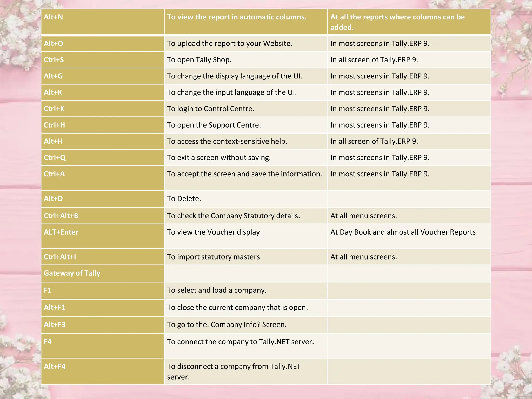This screenshot has height=399, width=532.
Task: Click 'In all screen of Tally.ERP 9.' in Alt+H row
Action: [374, 142]
